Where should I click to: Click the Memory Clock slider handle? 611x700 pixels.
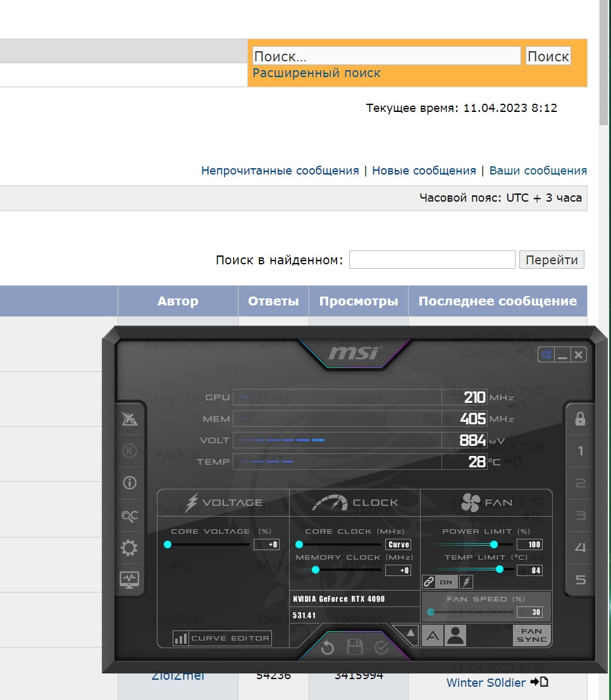pos(316,570)
